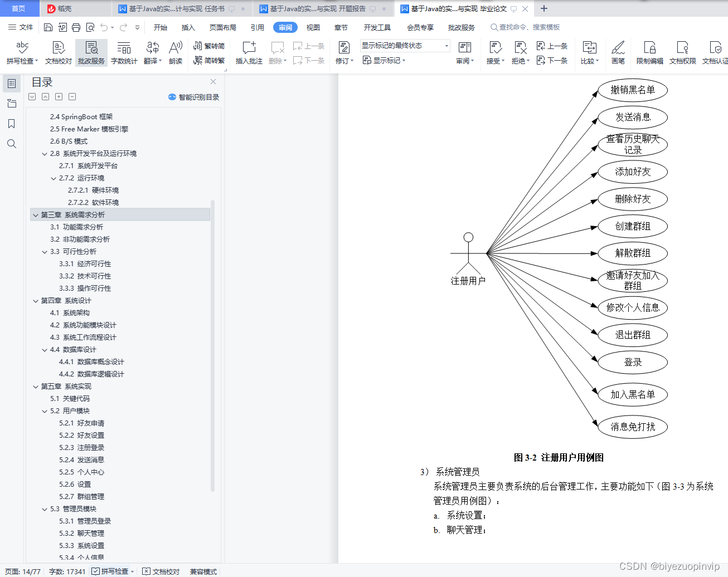
Task: Convert simplified to traditional (简转繁)
Action: point(209,60)
